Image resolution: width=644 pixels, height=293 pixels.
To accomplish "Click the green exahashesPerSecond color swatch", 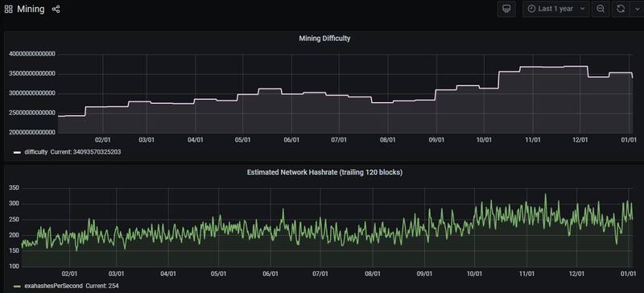I will click(17, 286).
